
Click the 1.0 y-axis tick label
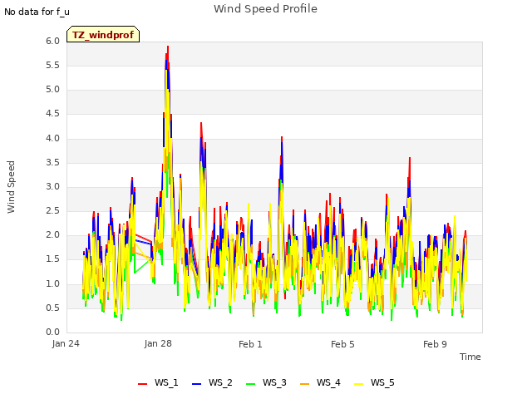(x=52, y=283)
